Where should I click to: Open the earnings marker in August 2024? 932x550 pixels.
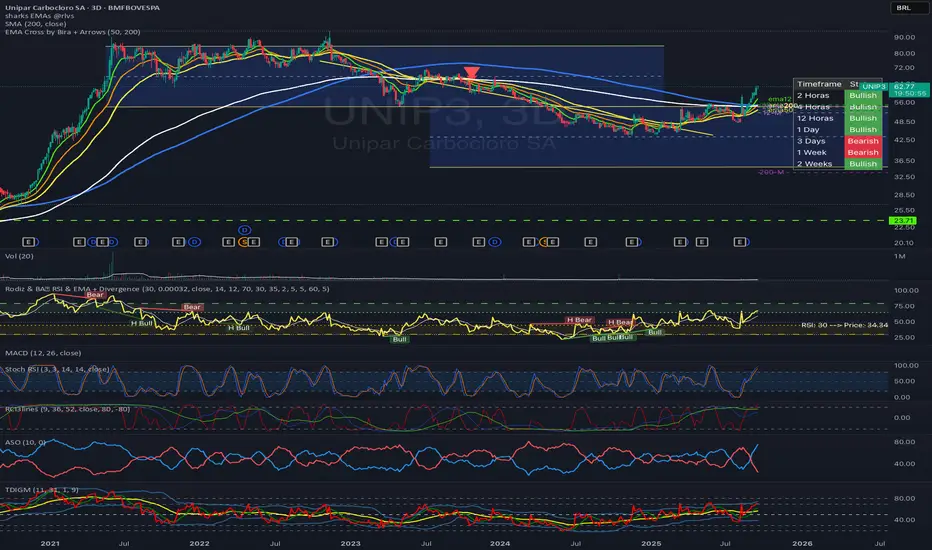(590, 242)
